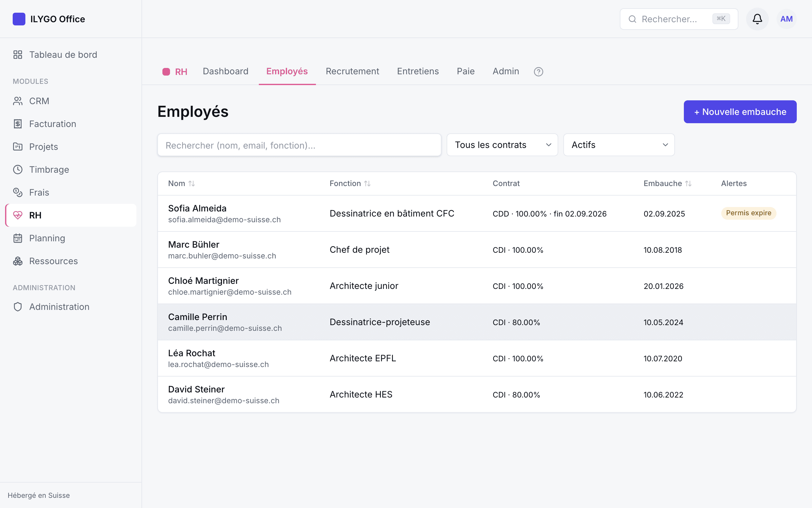Click the ILYGO Office logo square
Screen dimensions: 812x508
click(x=19, y=19)
